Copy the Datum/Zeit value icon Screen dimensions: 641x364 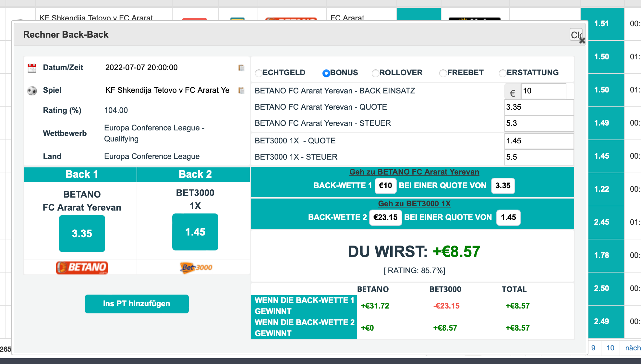pos(241,67)
